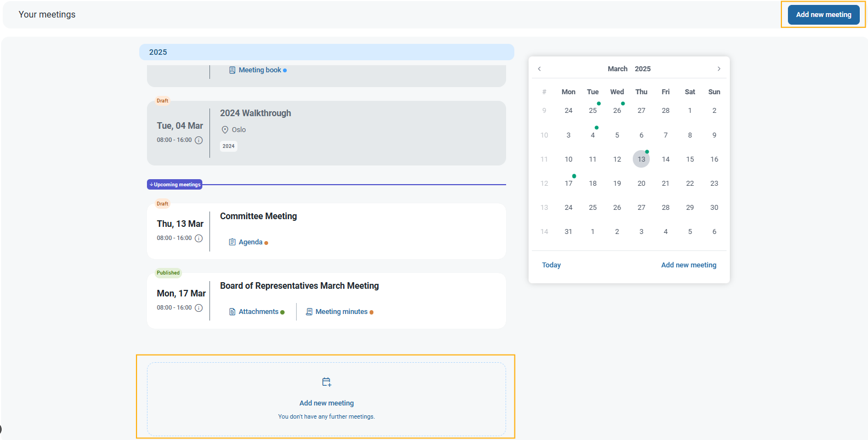
Task: Select March month label in calendar header
Action: 617,69
